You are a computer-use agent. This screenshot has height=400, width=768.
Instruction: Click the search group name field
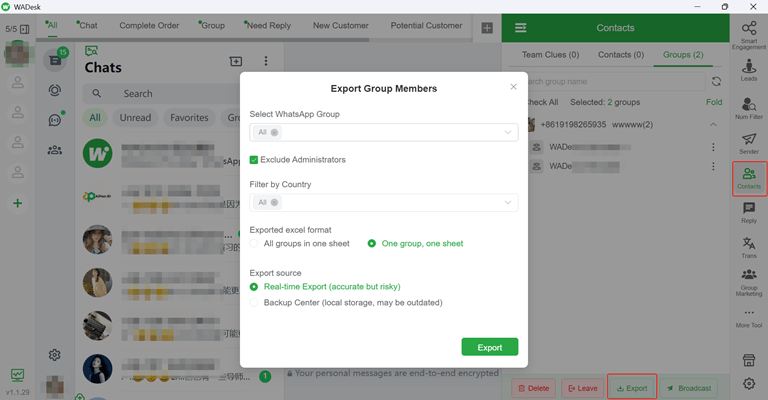616,81
